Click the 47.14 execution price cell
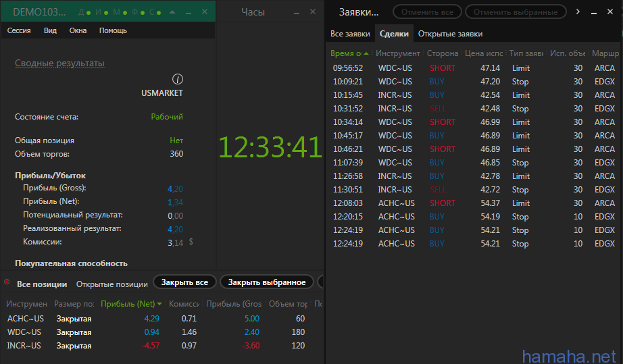623x364 pixels. coord(490,68)
